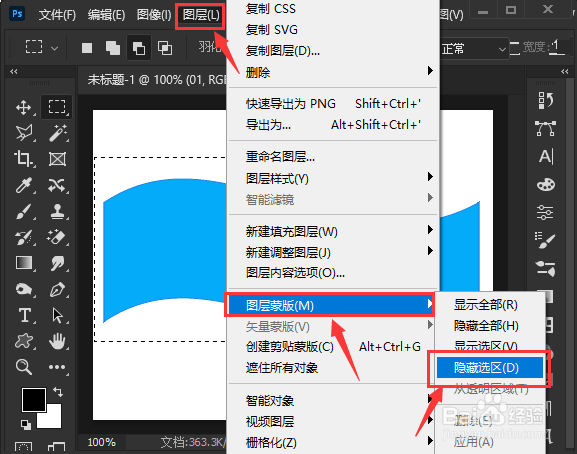This screenshot has width=577, height=454.
Task: Expand the 图层样式(Y) submenu
Action: pyautogui.click(x=430, y=177)
